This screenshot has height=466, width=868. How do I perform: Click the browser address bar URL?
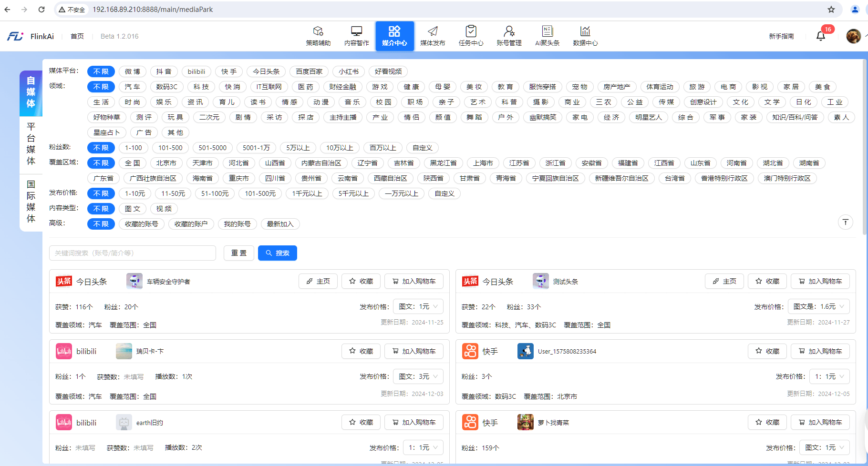[153, 10]
